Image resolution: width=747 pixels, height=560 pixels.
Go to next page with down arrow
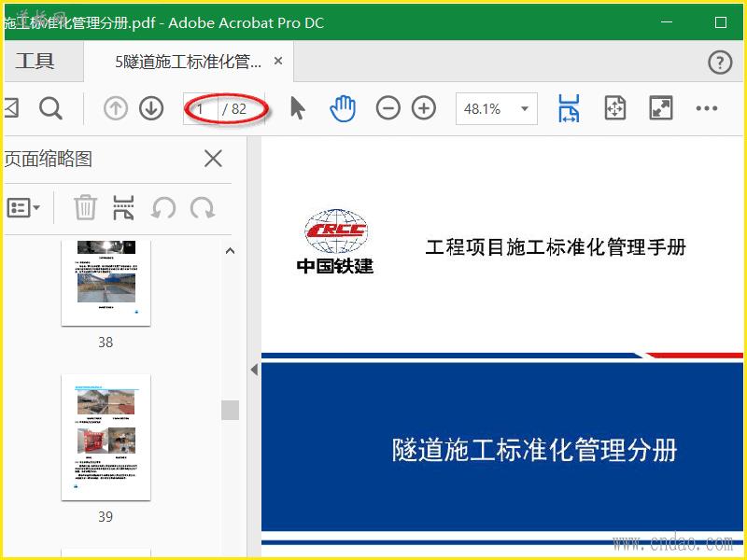click(151, 108)
